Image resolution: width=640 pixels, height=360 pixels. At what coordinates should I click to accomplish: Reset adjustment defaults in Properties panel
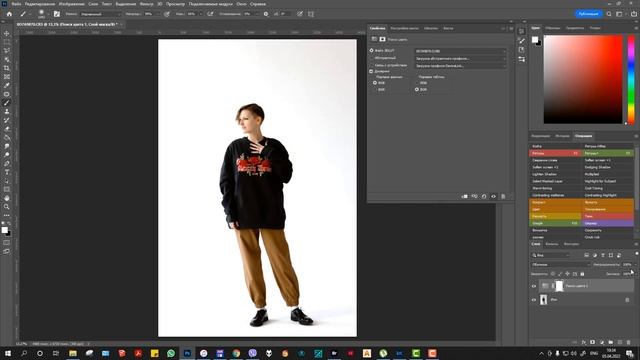tap(484, 196)
